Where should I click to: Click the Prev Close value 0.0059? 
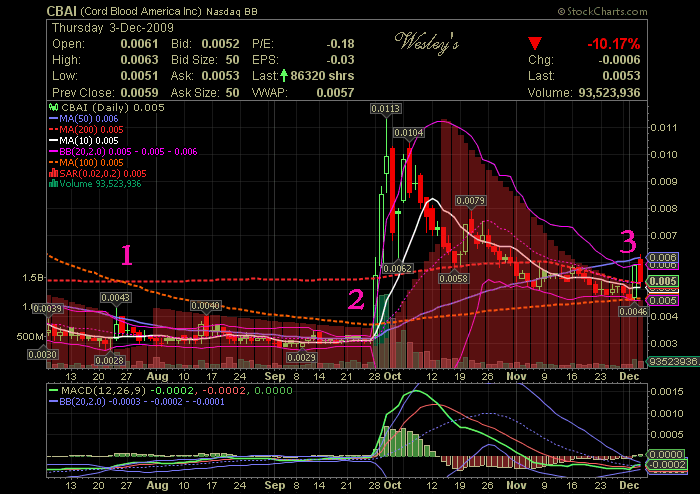point(139,93)
